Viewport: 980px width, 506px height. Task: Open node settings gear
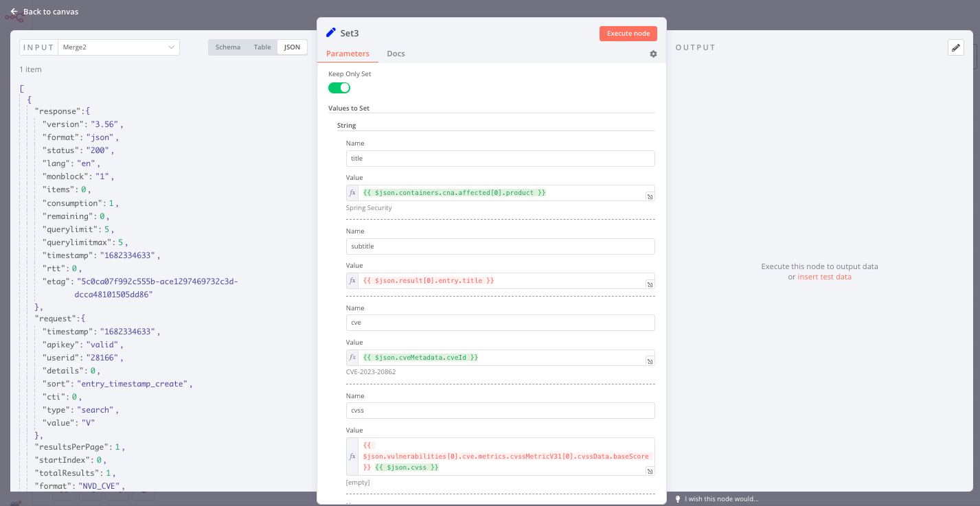point(653,54)
